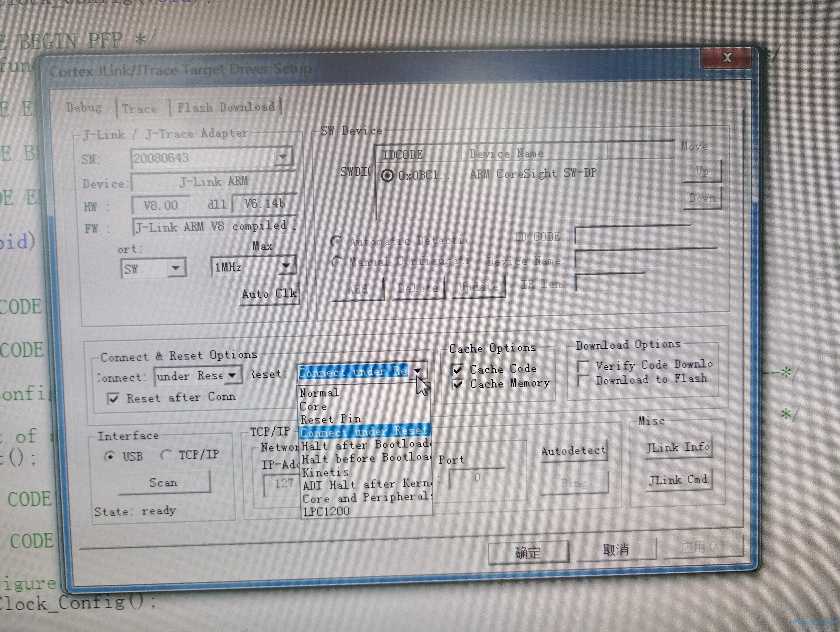840x632 pixels.
Task: Open JLink Info
Action: (678, 447)
